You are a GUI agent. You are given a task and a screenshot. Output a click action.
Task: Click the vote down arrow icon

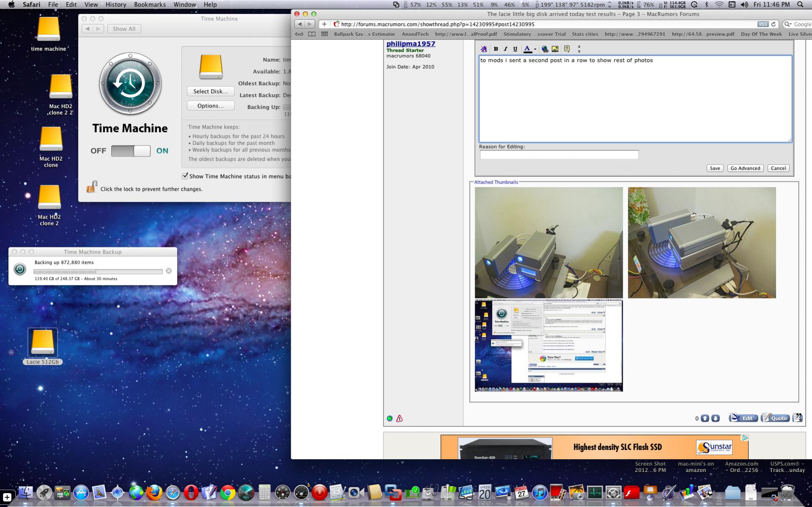[716, 418]
